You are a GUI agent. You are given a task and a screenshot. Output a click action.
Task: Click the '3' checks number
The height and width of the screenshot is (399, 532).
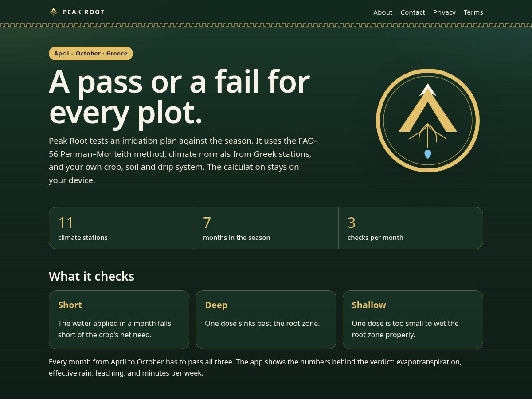[352, 223]
